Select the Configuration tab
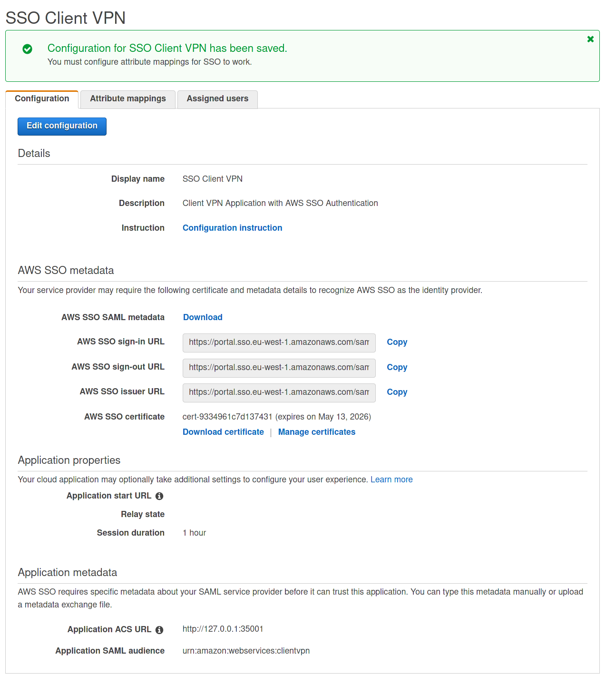This screenshot has height=685, width=616. point(42,99)
